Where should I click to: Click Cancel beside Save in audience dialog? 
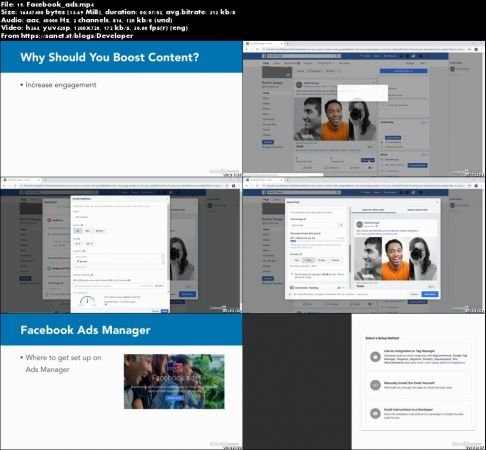tap(155, 311)
